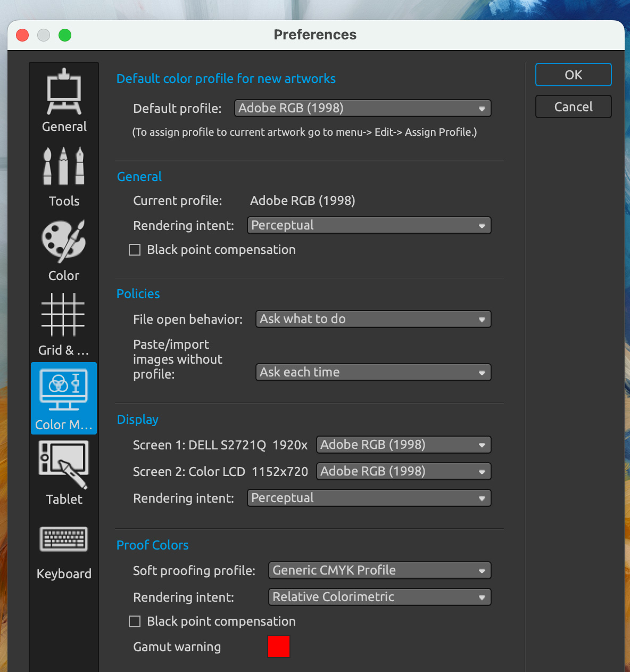Open the General preferences easel icon

pos(64,93)
